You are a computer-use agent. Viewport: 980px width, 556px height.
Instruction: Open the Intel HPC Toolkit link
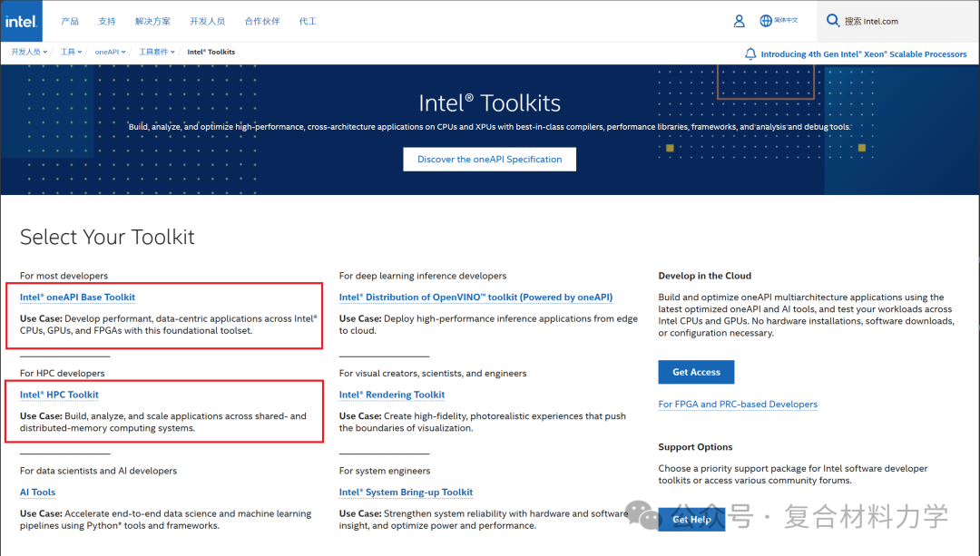59,395
